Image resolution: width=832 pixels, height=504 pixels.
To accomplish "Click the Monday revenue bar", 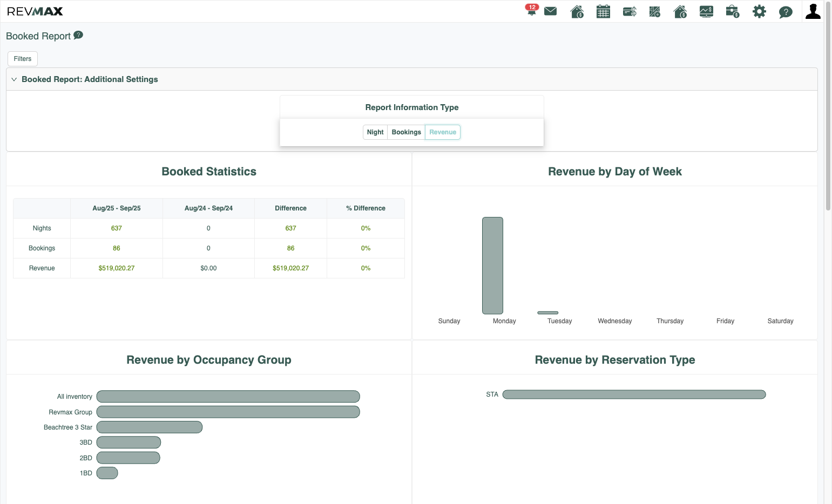I will coord(492,265).
